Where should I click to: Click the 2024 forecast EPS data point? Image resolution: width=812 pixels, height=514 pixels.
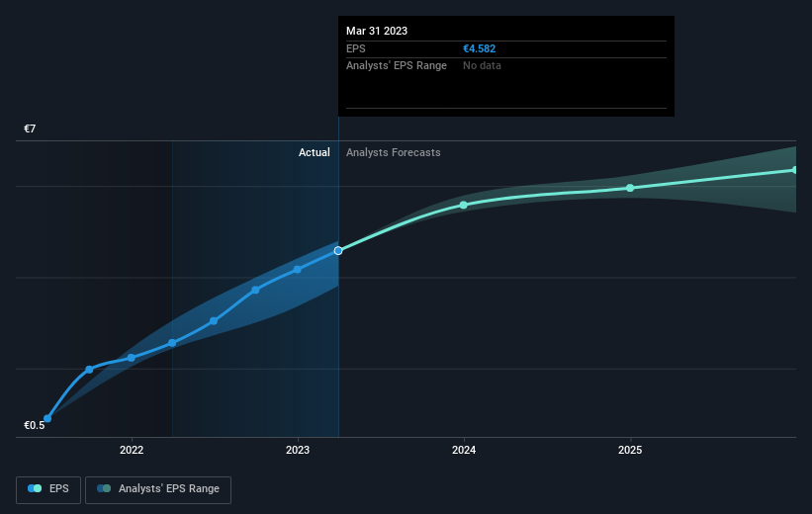click(464, 205)
